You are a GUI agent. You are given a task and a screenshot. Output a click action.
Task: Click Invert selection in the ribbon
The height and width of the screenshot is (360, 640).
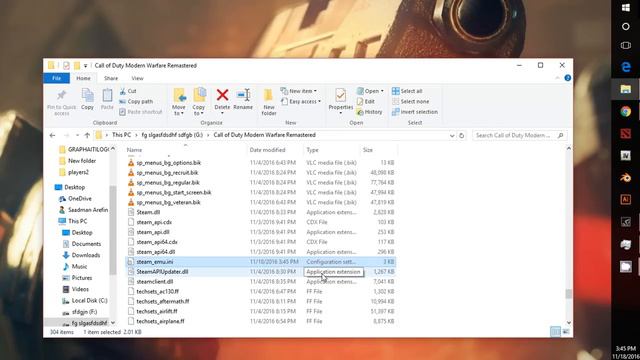(x=415, y=112)
